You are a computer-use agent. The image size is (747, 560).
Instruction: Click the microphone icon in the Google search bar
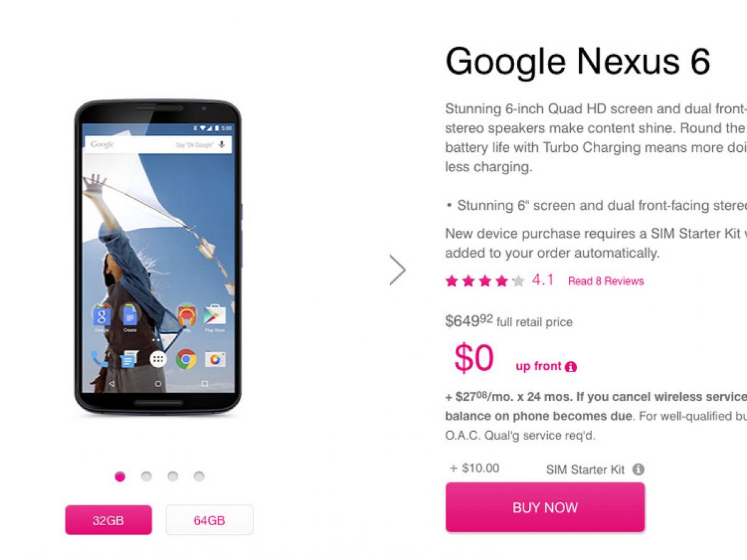[221, 144]
